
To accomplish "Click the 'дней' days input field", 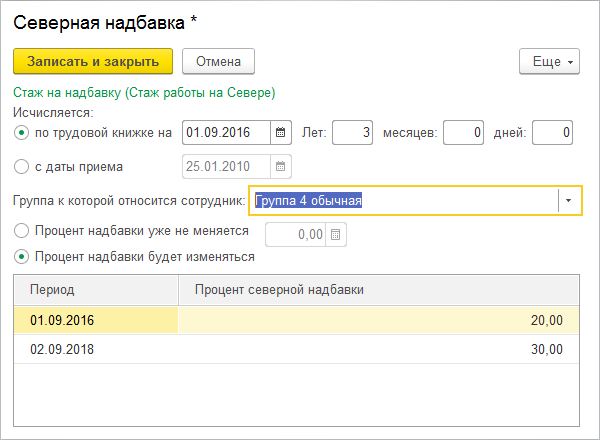I will point(552,132).
